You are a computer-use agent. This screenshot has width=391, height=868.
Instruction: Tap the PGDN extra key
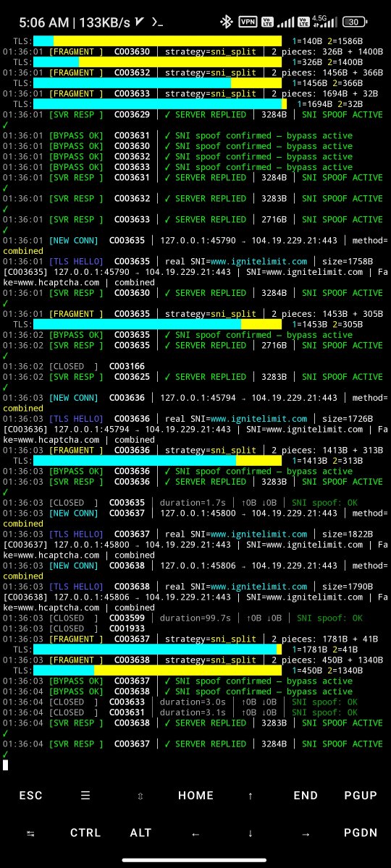pos(361,833)
